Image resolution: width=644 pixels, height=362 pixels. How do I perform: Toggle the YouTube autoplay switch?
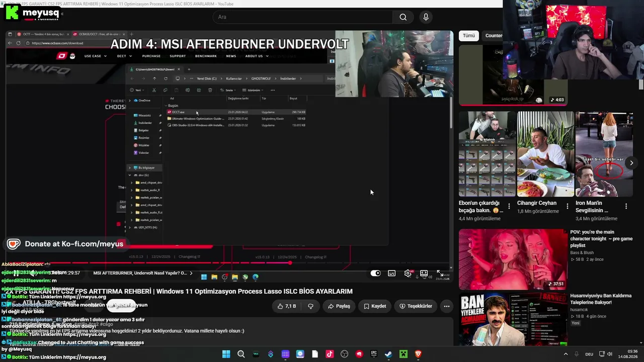click(x=376, y=273)
